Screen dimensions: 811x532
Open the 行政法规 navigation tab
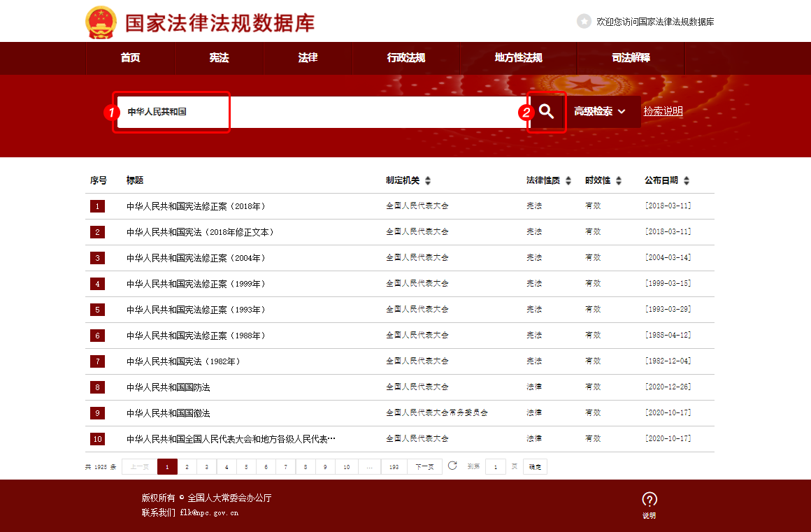406,58
